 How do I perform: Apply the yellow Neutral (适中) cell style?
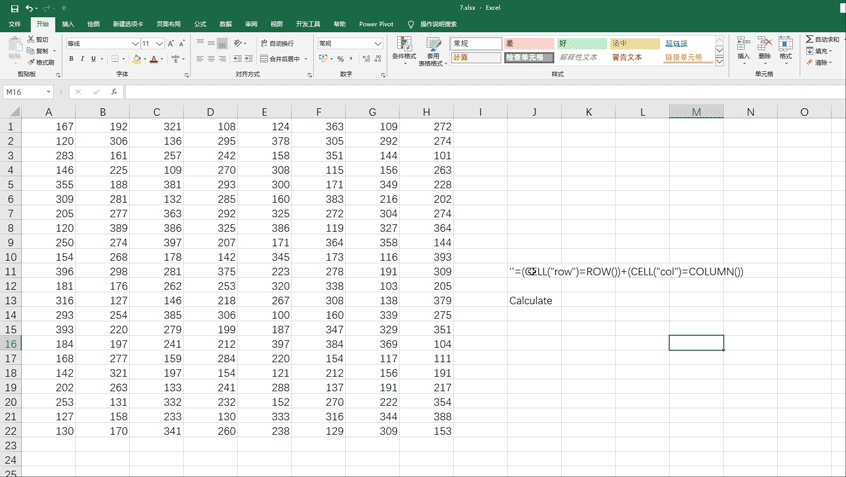(x=635, y=43)
